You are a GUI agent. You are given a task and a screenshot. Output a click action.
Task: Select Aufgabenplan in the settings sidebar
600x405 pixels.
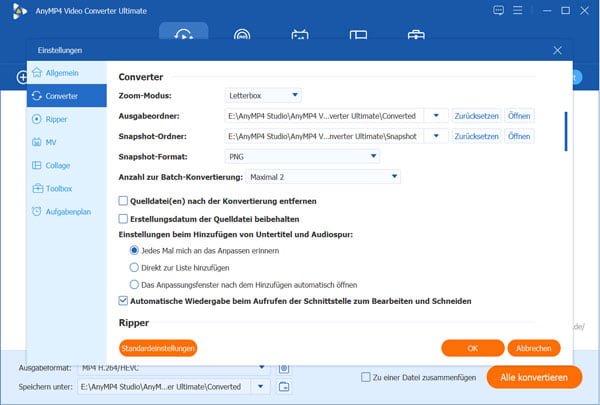(67, 212)
